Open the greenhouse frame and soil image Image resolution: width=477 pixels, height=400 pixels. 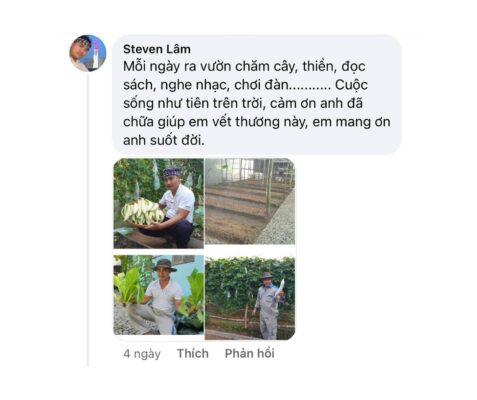tap(250, 201)
